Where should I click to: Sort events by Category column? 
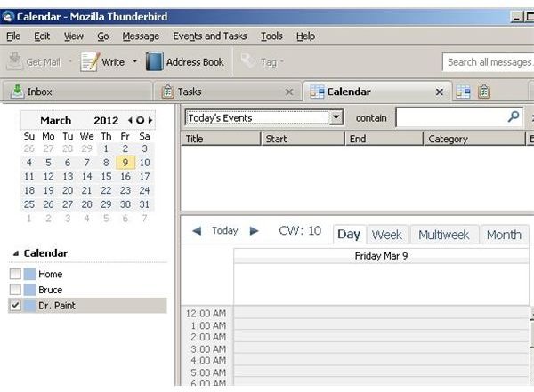pos(474,139)
